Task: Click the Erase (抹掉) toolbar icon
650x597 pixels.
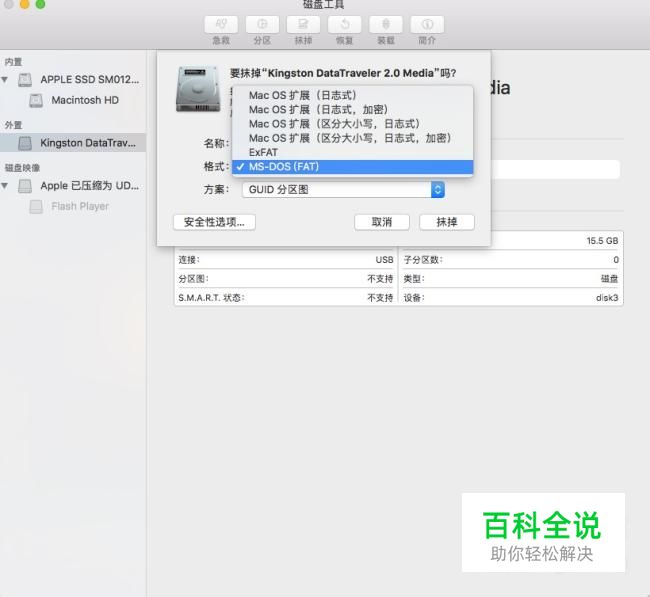Action: [x=303, y=24]
